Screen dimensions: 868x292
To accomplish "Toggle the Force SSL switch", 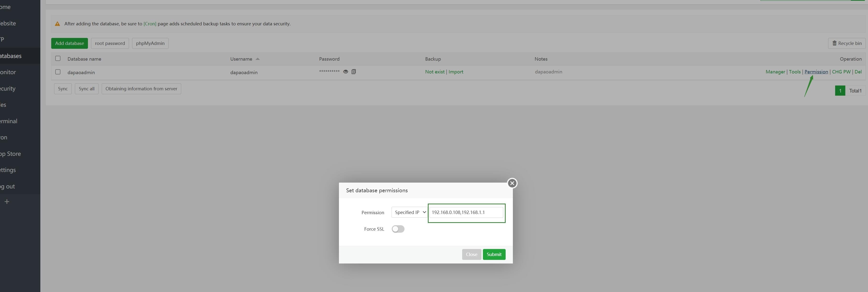I will (x=398, y=229).
